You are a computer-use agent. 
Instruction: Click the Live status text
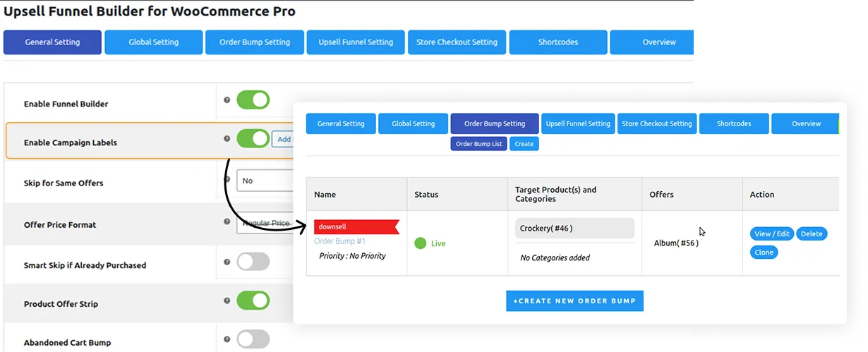click(438, 243)
